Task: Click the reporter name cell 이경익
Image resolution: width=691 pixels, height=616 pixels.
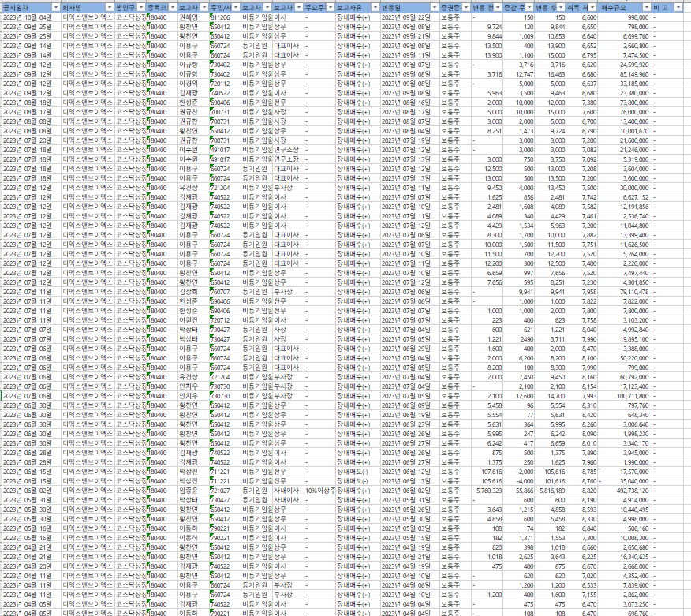Action: pyautogui.click(x=193, y=84)
